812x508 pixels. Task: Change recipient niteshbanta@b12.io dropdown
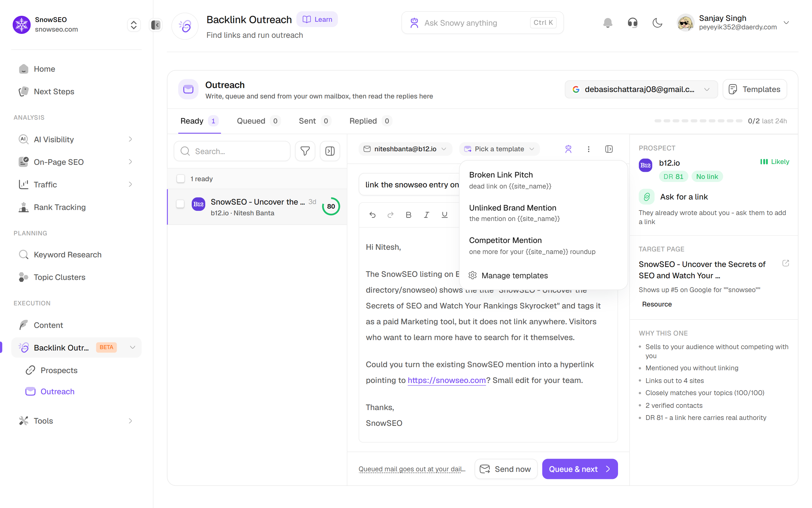point(405,149)
